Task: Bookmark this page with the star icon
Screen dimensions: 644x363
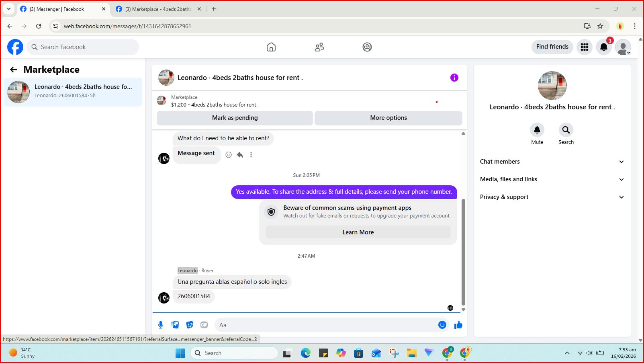Action: (600, 26)
